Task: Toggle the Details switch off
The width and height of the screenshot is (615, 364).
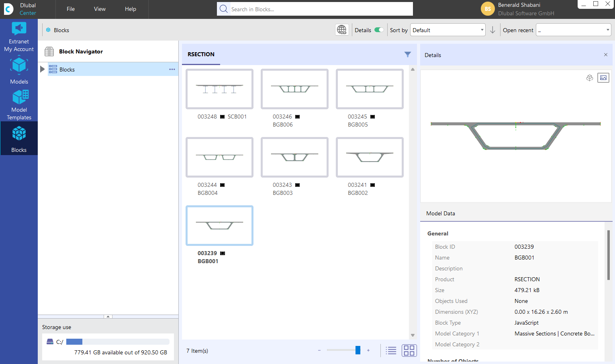Action: (x=379, y=30)
